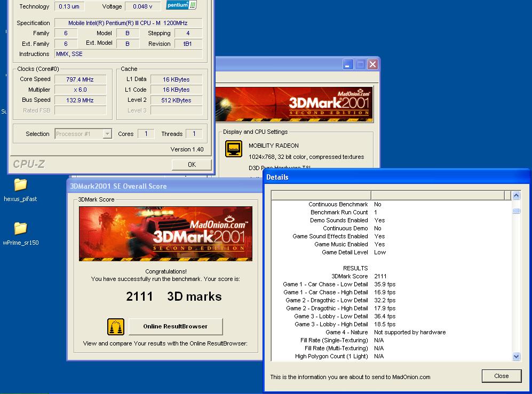Click the scrollbar thumb in Details list

pos(517,211)
